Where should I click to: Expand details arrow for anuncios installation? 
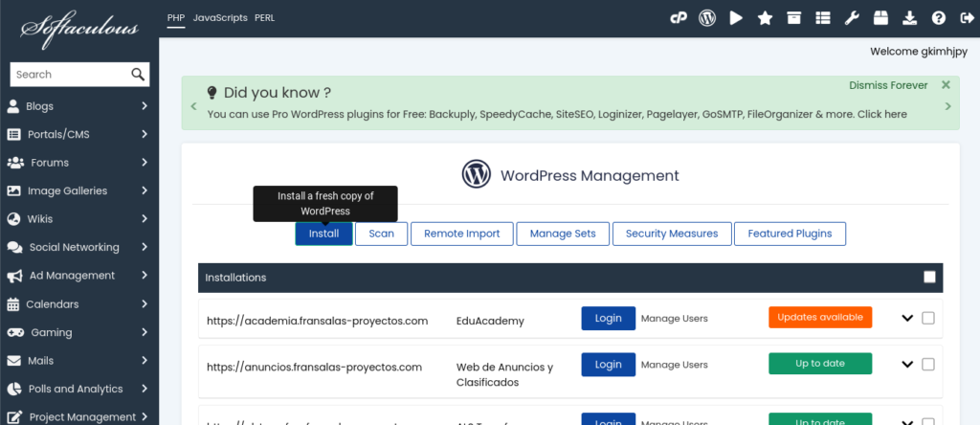pyautogui.click(x=907, y=365)
